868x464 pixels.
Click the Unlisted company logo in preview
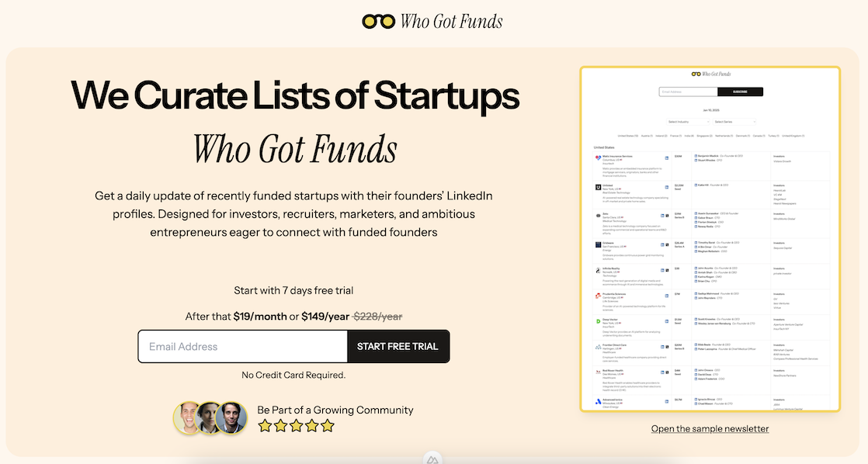pos(598,187)
